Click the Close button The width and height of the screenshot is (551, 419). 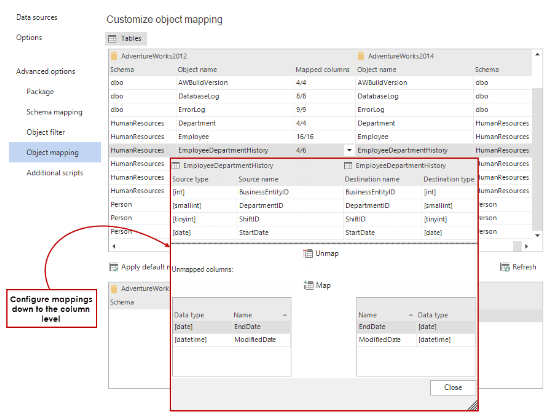pos(453,387)
